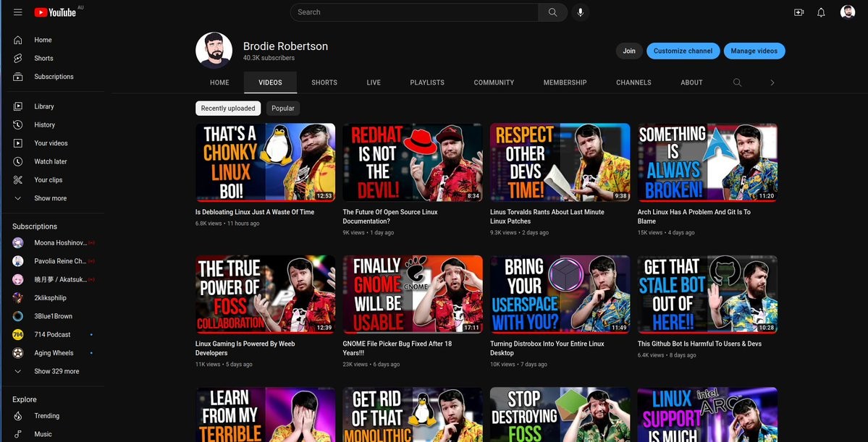Expand Show more in sidebar library
This screenshot has width=868, height=442.
pyautogui.click(x=50, y=198)
